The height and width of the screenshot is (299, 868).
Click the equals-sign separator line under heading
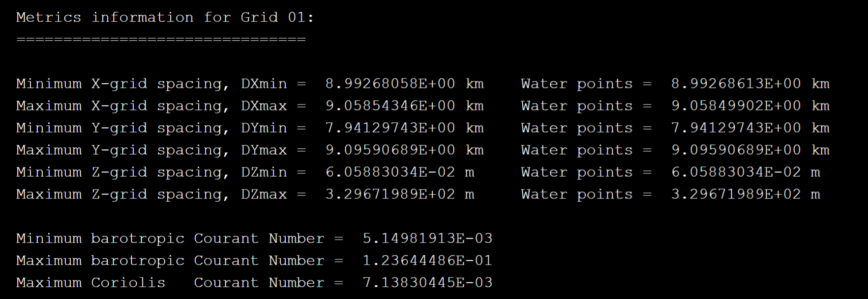(161, 39)
